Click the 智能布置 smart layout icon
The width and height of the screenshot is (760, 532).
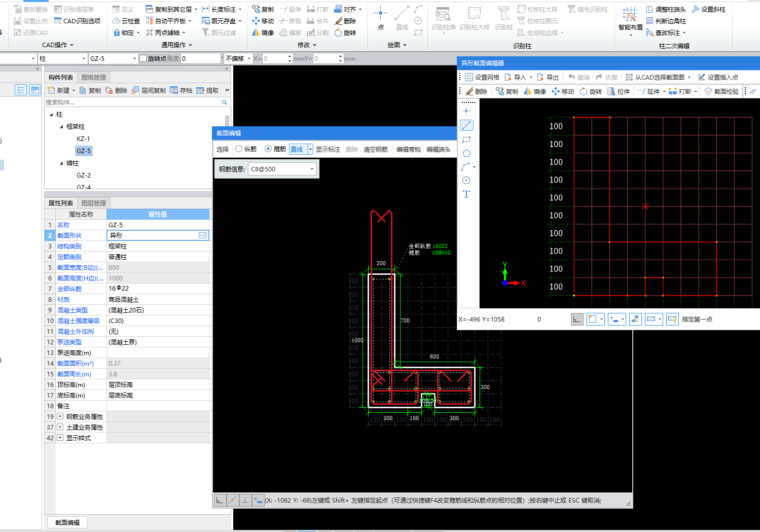(630, 18)
